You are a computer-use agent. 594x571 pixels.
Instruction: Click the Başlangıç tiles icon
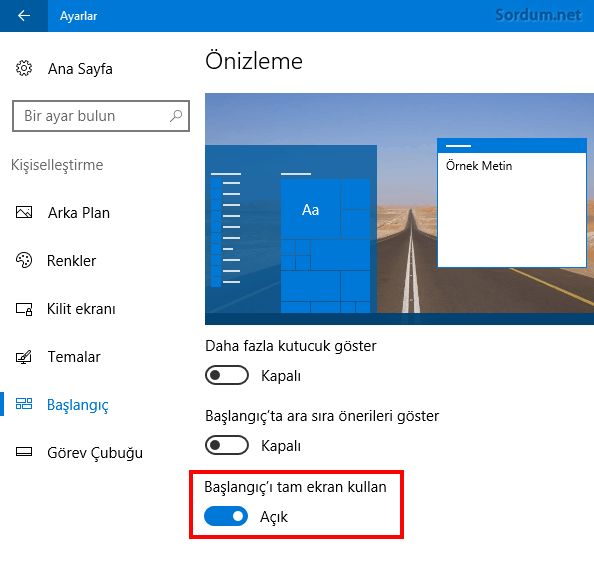point(24,404)
